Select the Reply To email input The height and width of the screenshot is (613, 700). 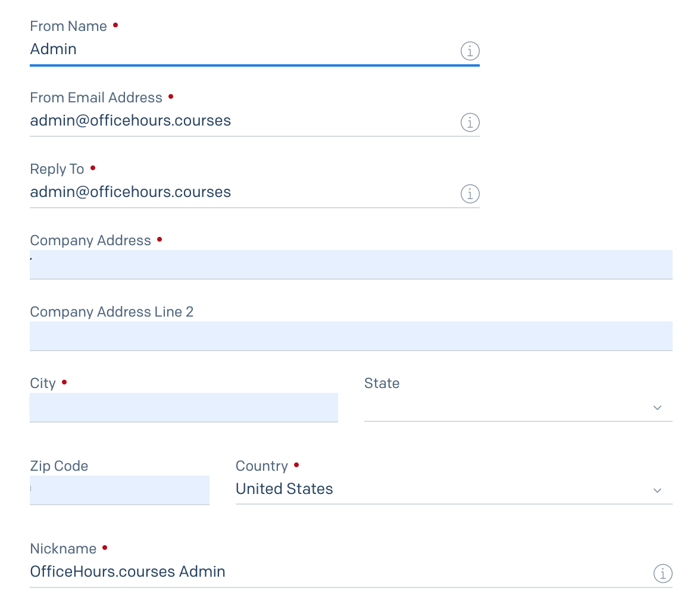238,193
